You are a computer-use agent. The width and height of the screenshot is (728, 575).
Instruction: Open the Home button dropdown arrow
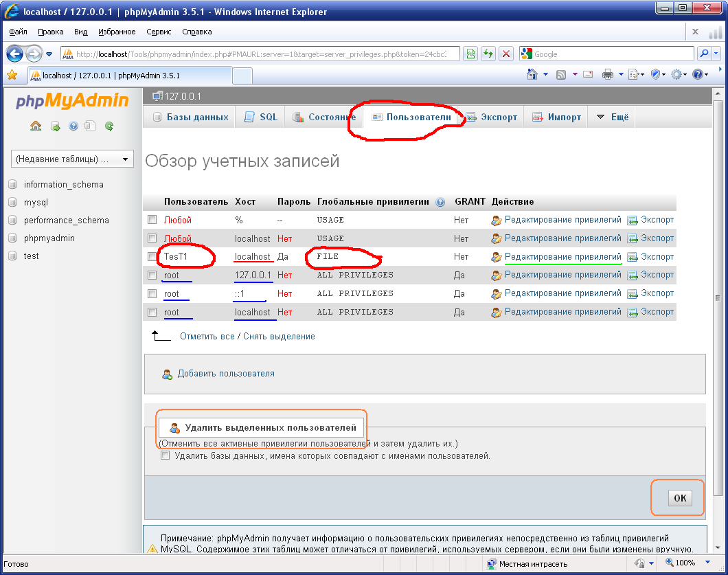click(545, 74)
